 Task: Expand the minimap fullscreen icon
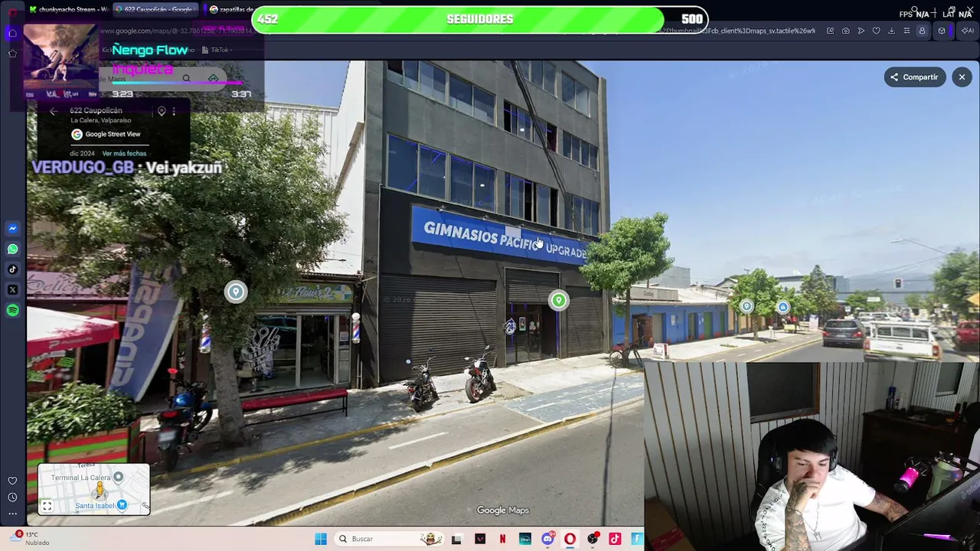pyautogui.click(x=47, y=506)
